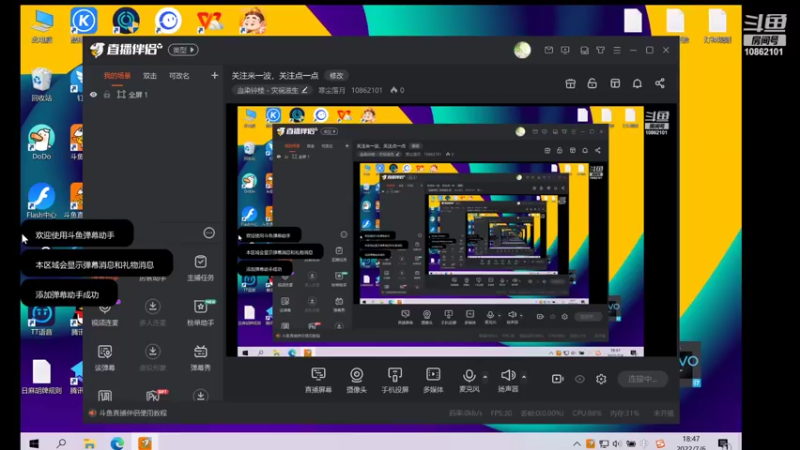Open the settings gear in bottom bar
800x450 pixels.
(x=601, y=379)
